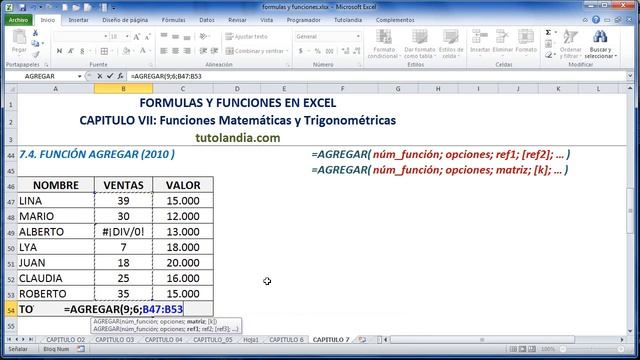Open the Hoja1 sheet tab

pyautogui.click(x=251, y=340)
